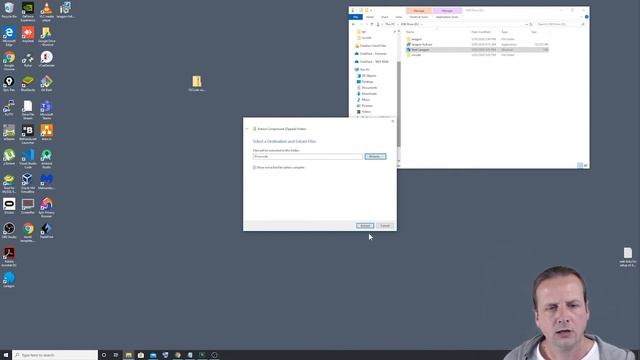This screenshot has width=640, height=360.
Task: Select the zip folder icon on desktop
Action: (197, 83)
